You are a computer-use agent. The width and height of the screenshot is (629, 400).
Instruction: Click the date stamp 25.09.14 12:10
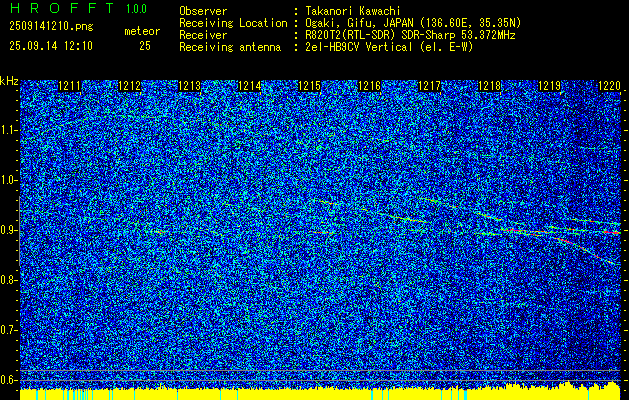pyautogui.click(x=51, y=46)
